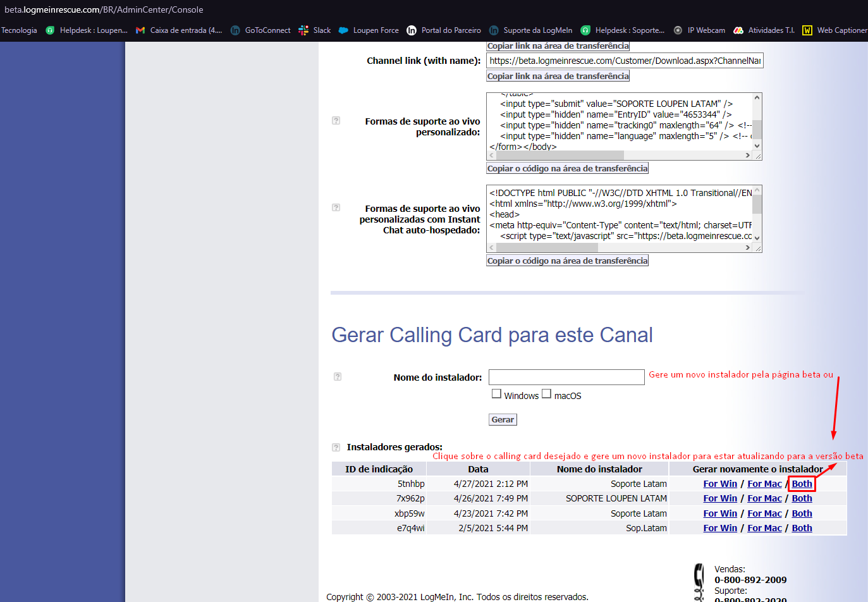
Task: Click Both link for 5tnhbp
Action: coord(802,484)
